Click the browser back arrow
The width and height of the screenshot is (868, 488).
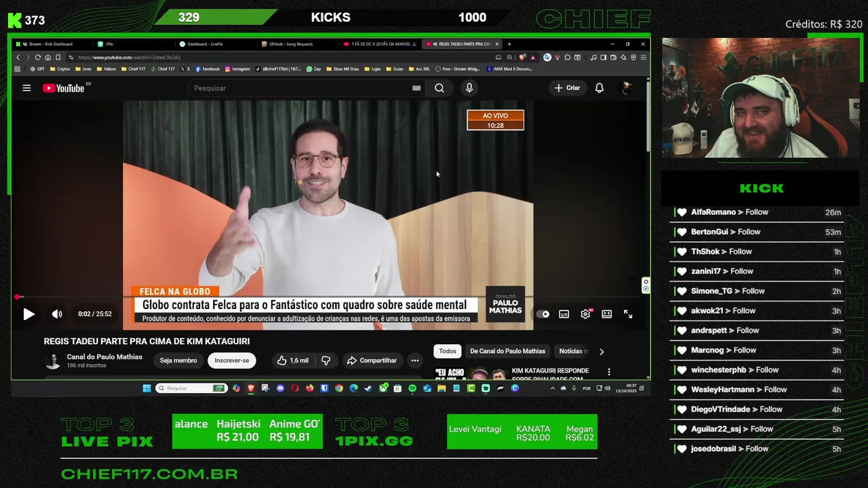(x=18, y=58)
